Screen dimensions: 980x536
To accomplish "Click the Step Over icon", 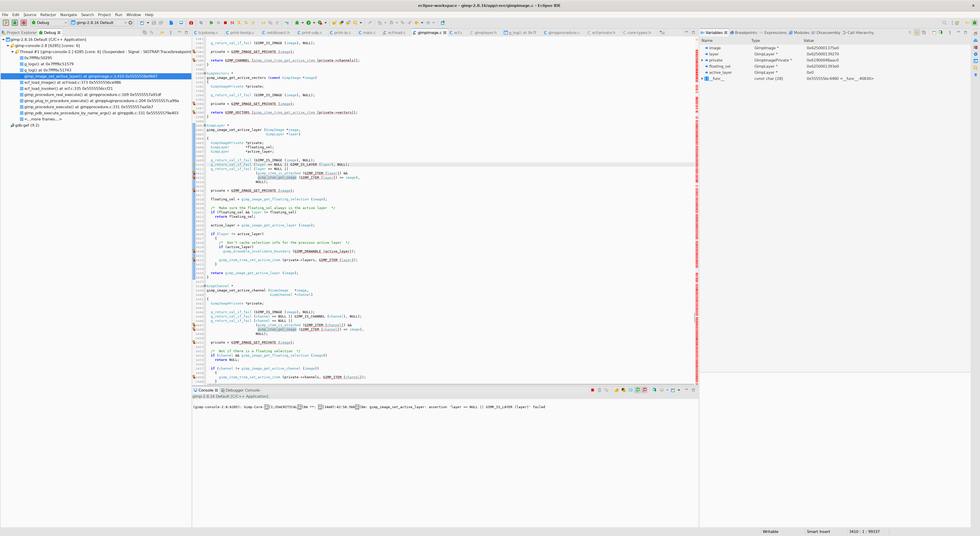I will point(246,23).
